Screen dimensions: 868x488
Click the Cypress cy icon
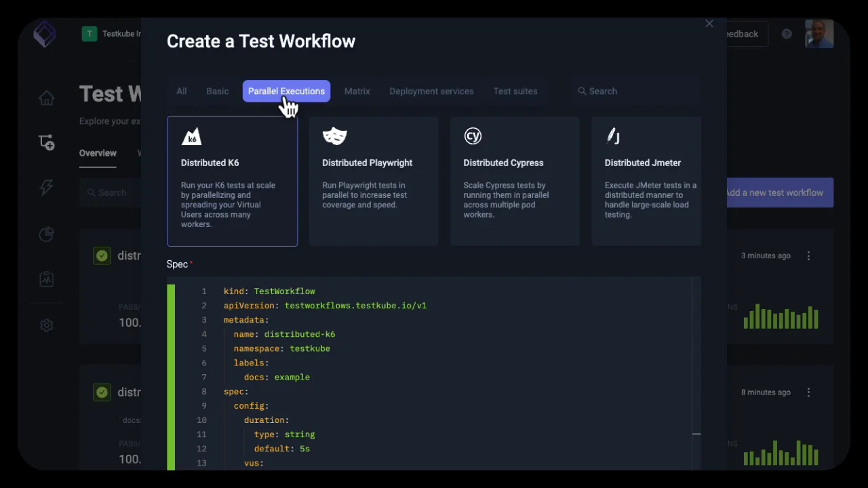473,136
